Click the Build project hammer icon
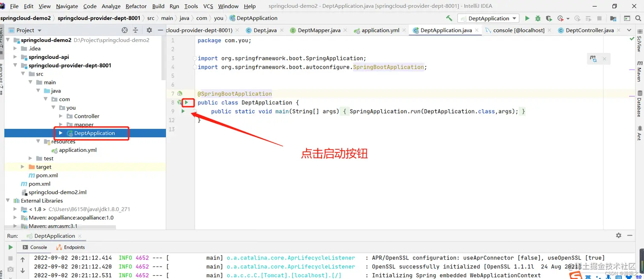644x279 pixels. coord(449,18)
